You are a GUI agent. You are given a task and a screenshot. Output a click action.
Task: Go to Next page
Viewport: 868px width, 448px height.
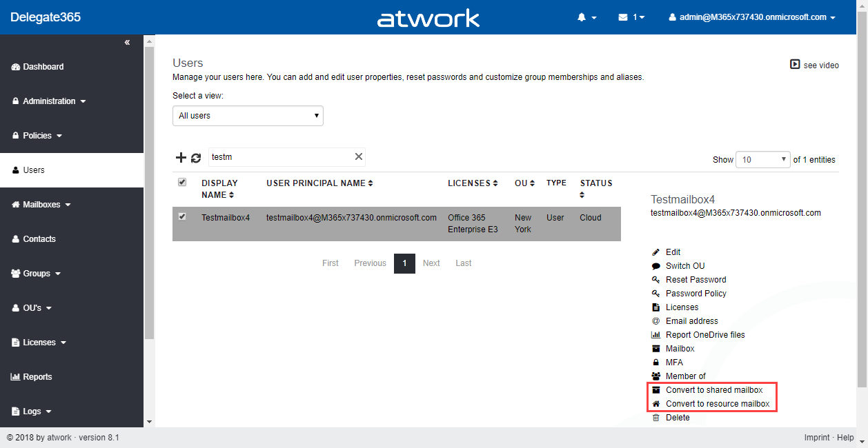click(x=431, y=263)
